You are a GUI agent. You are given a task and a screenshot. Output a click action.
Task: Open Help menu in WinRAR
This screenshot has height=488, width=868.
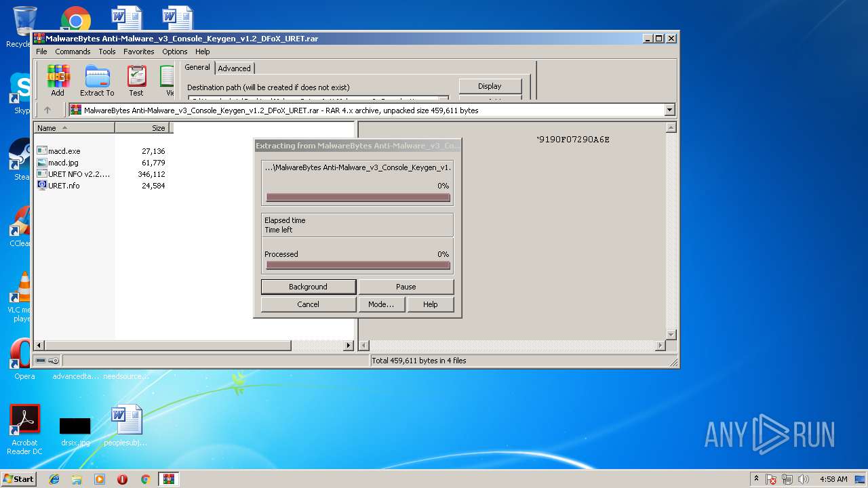pos(203,52)
